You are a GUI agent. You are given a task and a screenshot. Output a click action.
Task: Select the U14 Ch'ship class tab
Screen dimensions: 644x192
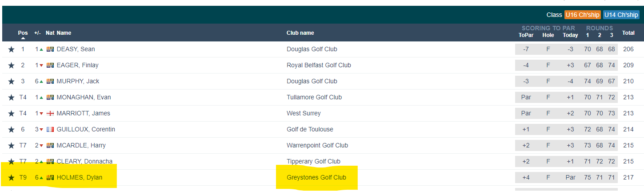(621, 15)
